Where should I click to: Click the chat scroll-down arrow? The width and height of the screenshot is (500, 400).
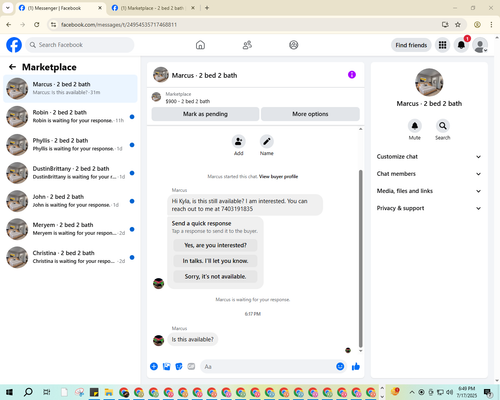coord(360,351)
